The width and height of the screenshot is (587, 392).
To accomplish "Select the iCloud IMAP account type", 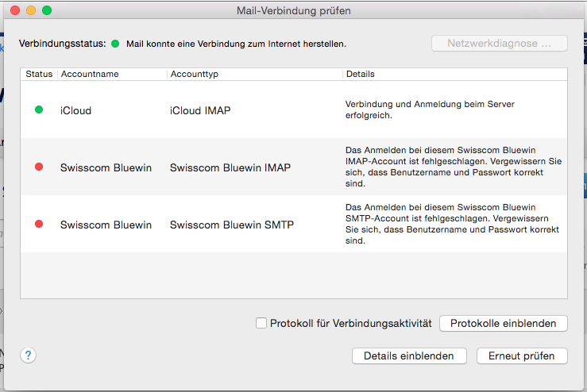I will [200, 111].
